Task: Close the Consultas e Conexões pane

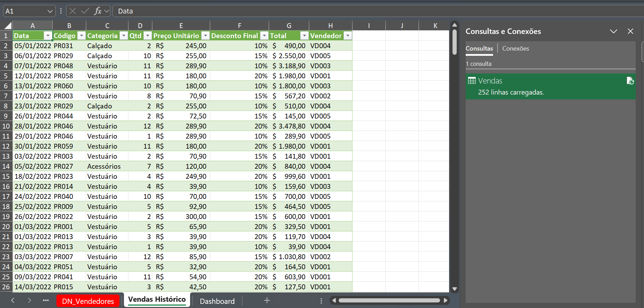Action: tap(630, 31)
